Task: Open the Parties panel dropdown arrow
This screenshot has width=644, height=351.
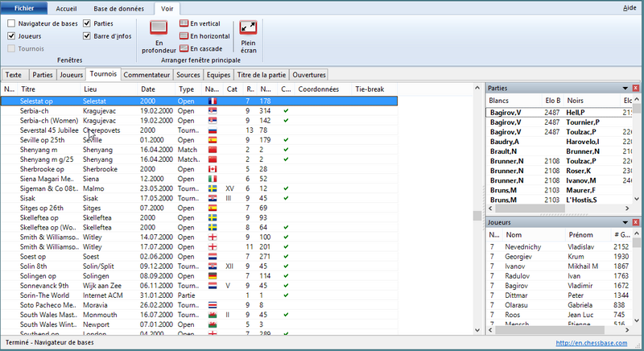Action: pos(625,87)
